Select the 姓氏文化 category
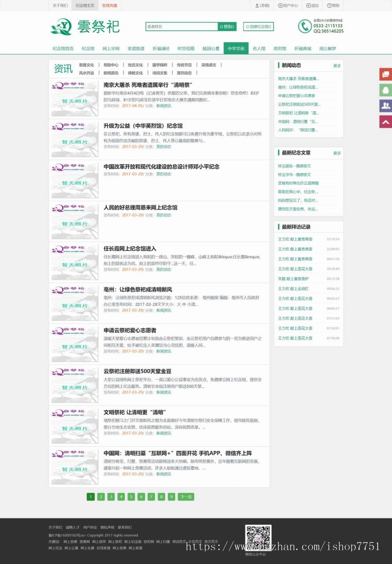This screenshot has height=564, width=392. 135,65
